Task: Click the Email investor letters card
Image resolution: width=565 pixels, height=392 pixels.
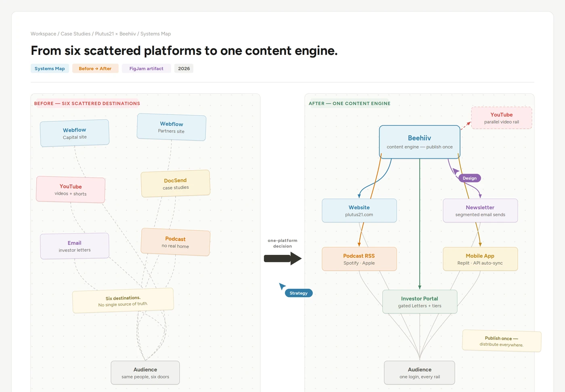Action: tap(75, 246)
